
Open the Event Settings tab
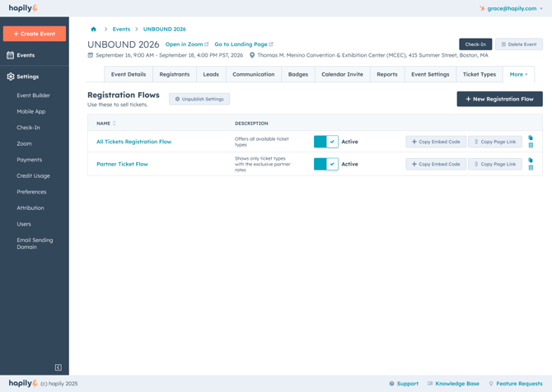[x=430, y=74]
